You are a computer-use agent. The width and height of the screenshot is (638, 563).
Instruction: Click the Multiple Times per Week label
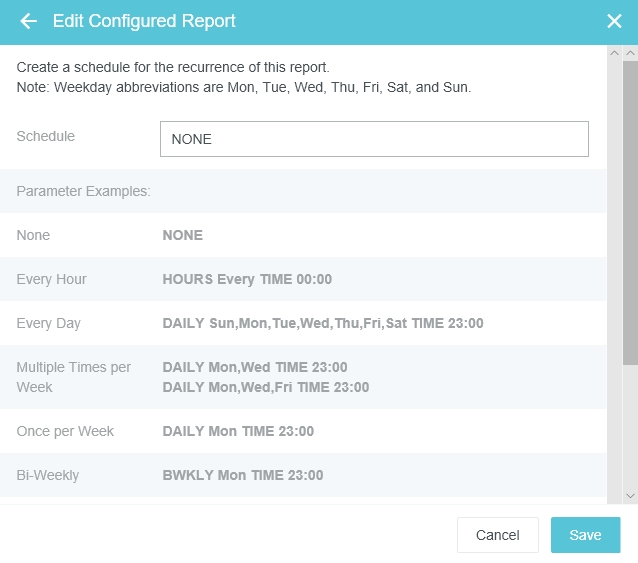point(73,377)
